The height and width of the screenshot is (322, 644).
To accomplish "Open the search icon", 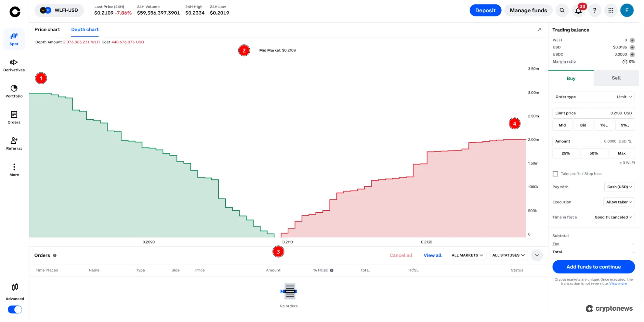I will point(562,10).
